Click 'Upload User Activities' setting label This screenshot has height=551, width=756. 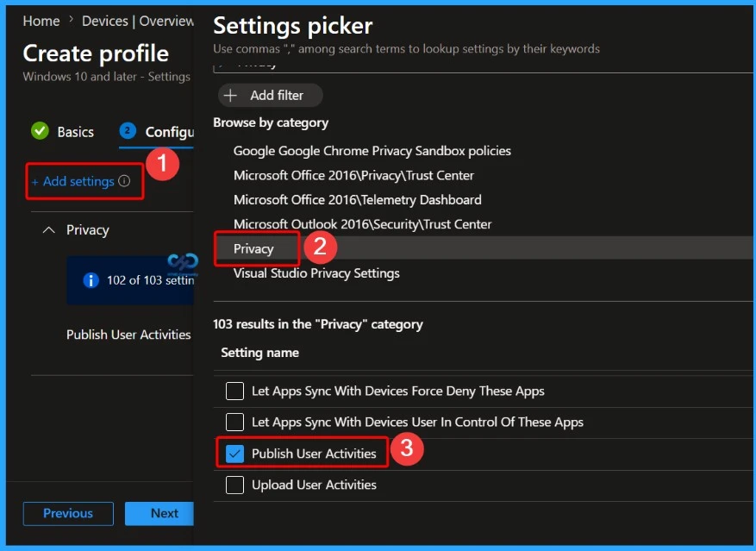tap(314, 485)
